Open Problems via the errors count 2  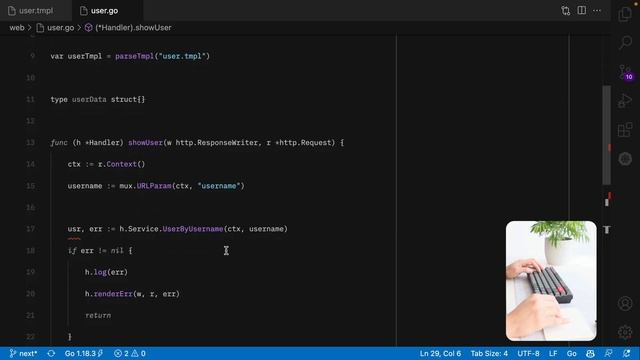click(122, 353)
